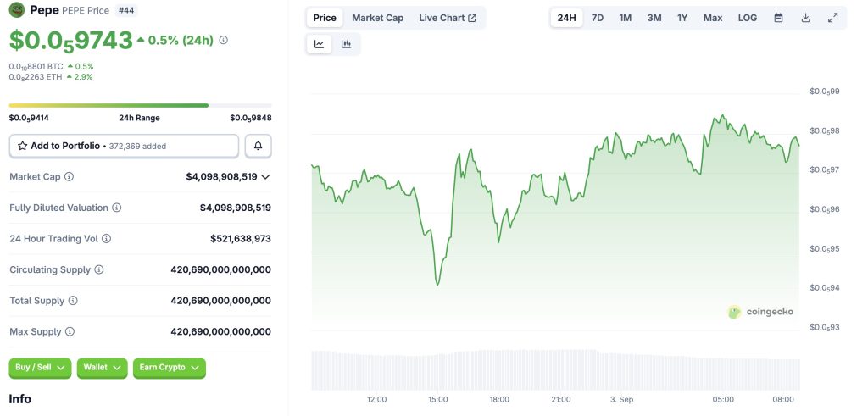Click the price alert bell icon

pos(258,146)
